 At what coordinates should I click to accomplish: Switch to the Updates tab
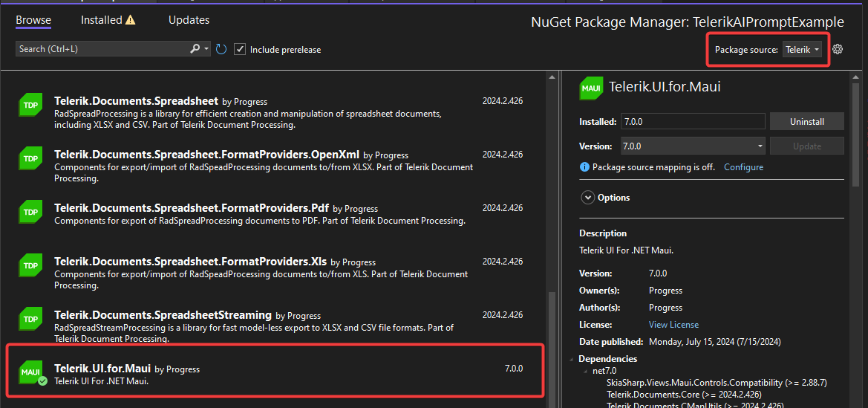pyautogui.click(x=189, y=20)
